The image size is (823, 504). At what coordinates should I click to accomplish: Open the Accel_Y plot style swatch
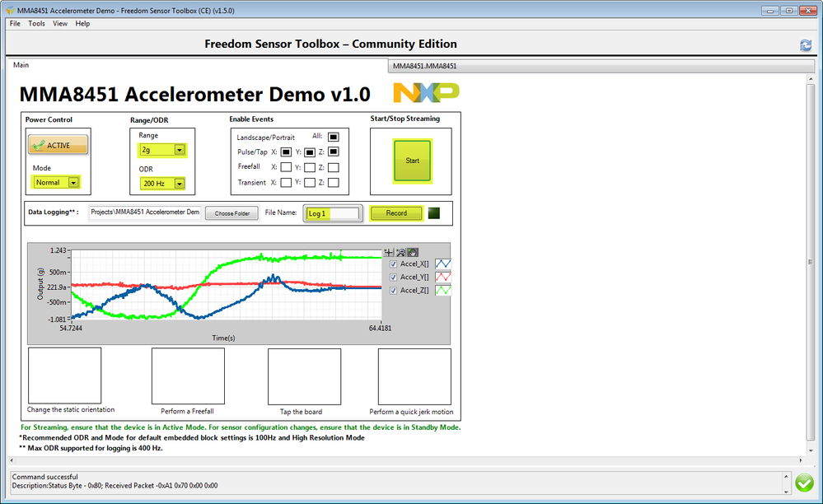443,277
